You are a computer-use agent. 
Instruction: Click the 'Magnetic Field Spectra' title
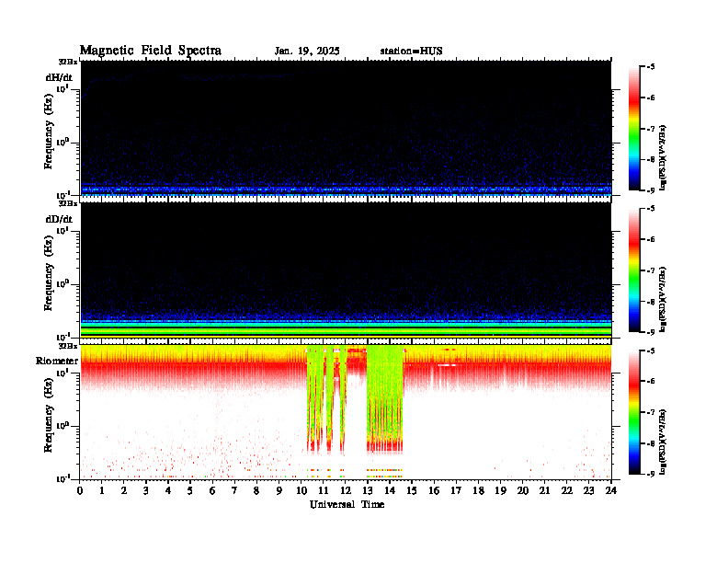[x=151, y=51]
